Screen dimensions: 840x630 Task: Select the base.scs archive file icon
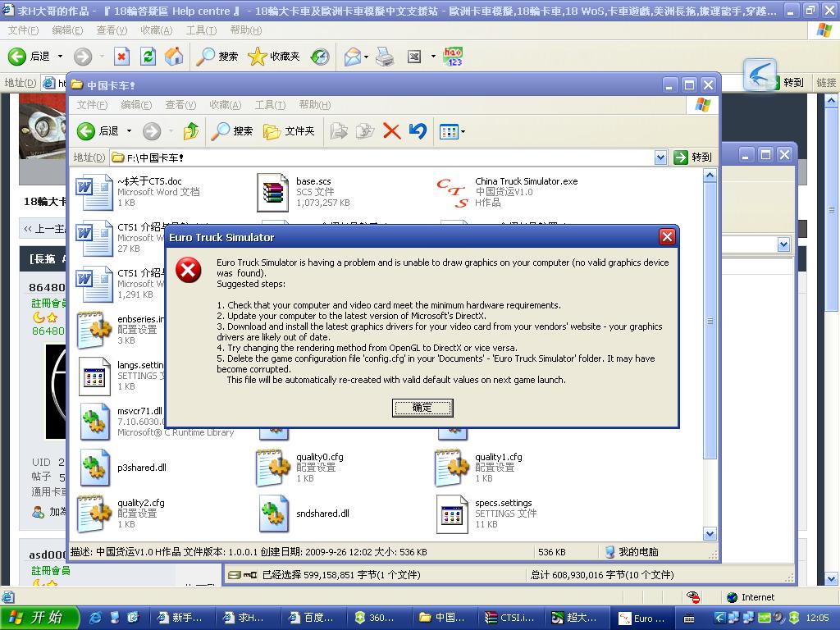pos(272,192)
